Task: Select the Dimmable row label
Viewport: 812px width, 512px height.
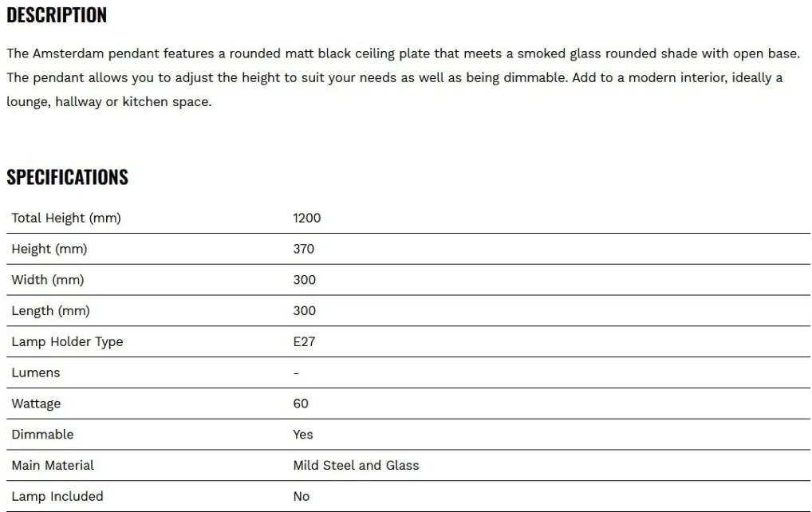Action: point(42,435)
